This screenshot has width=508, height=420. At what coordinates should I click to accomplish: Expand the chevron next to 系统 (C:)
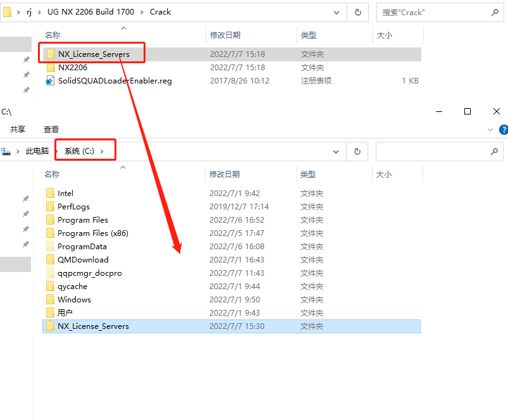[x=101, y=151]
